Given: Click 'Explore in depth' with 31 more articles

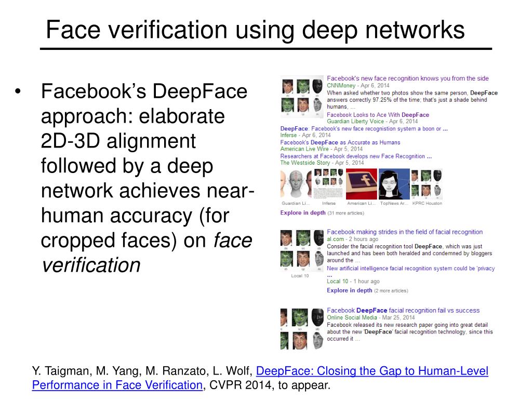Looking at the screenshot, I should pos(322,213).
